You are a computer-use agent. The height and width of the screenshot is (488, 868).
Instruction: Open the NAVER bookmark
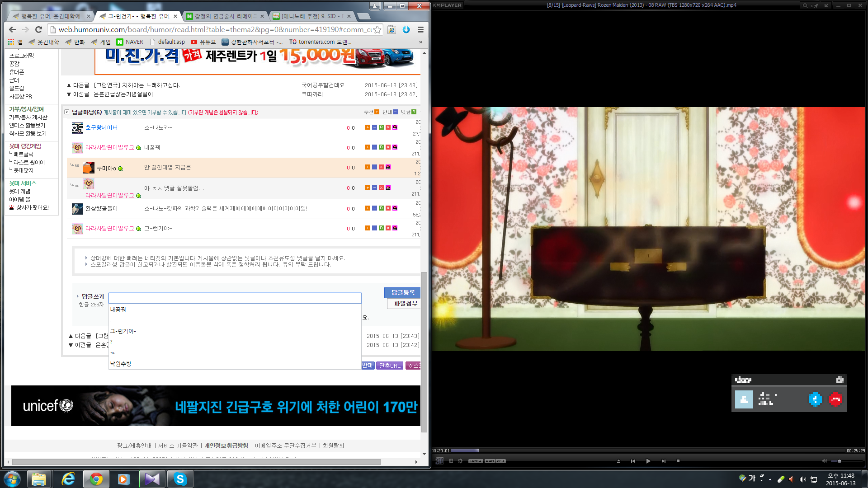[x=130, y=42]
